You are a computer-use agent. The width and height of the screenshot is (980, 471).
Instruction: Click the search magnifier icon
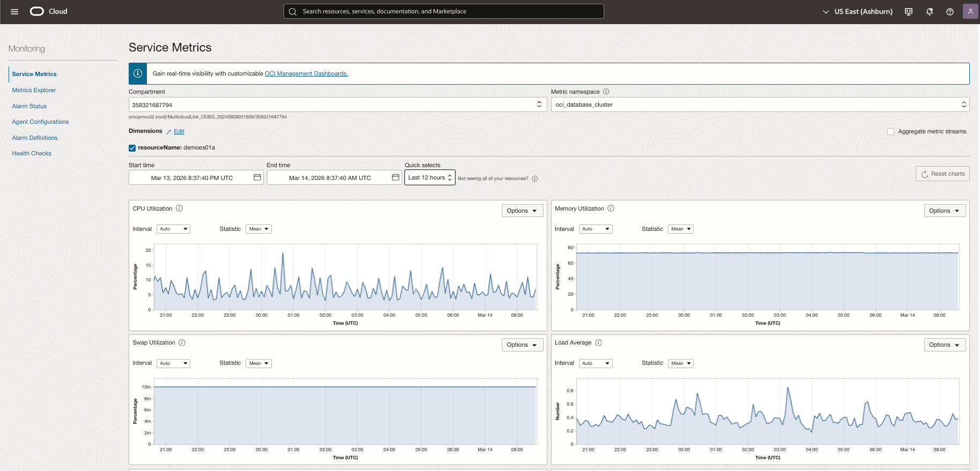tap(293, 11)
